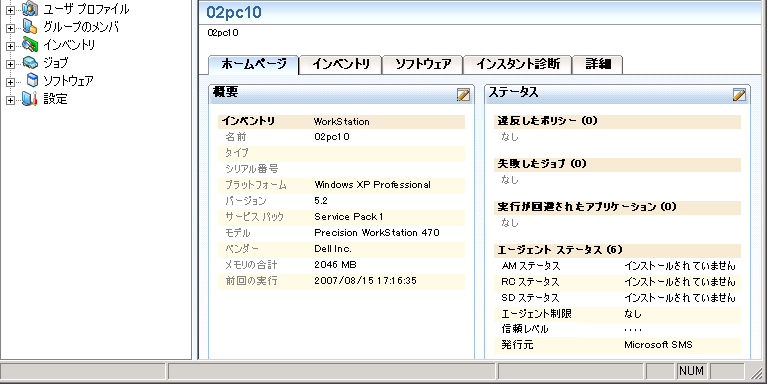This screenshot has width=767, height=384.
Task: Open the 詳細 tab
Action: point(598,65)
